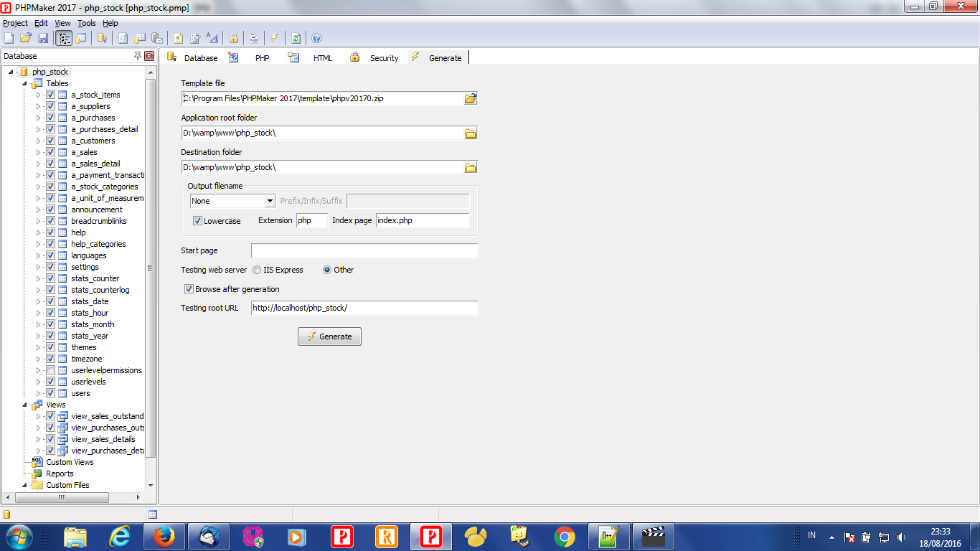Screen dimensions: 980x551
Task: Expand the settings table node
Action: [x=39, y=267]
